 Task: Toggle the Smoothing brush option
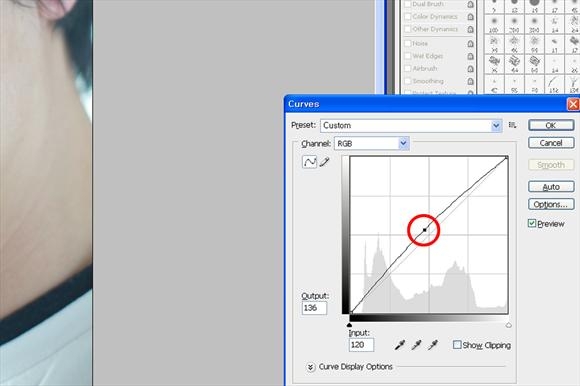(408, 81)
